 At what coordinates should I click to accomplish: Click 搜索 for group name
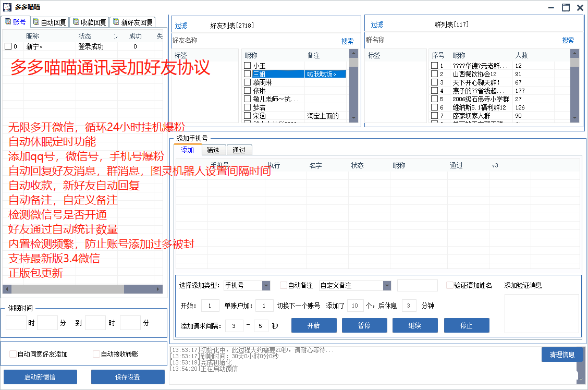pos(568,41)
